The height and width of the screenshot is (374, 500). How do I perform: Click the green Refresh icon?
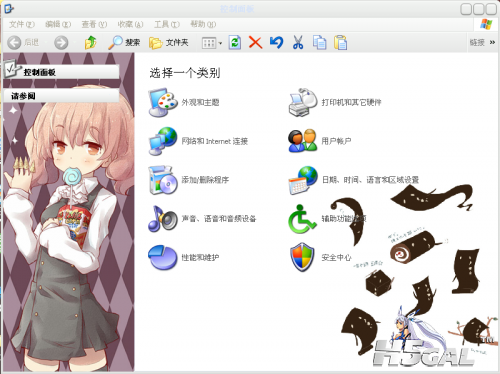tap(235, 43)
